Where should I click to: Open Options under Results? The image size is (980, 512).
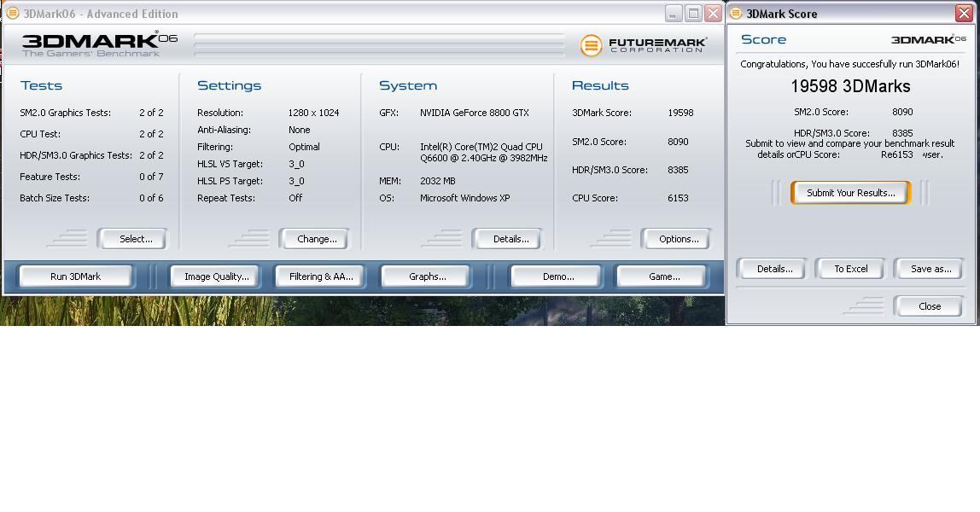[678, 239]
